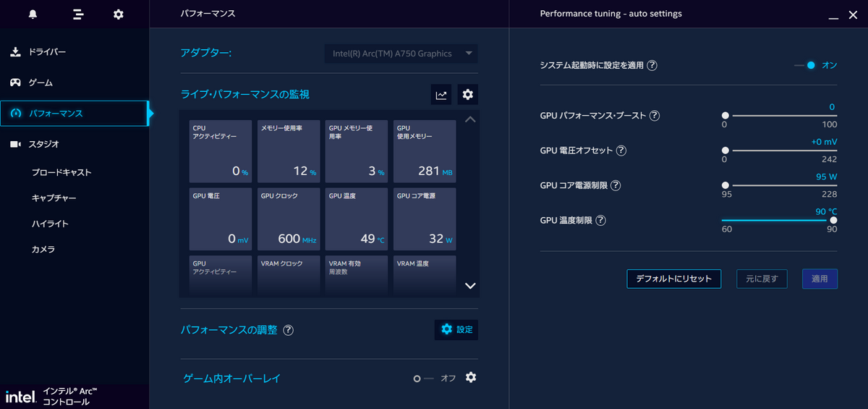Open the アダプター dropdown (Arc A750)
This screenshot has height=409, width=868.
[401, 54]
